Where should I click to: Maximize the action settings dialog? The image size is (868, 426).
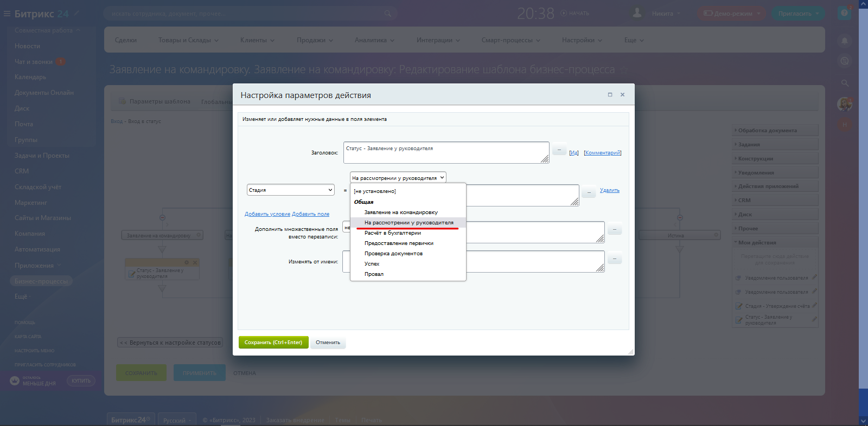coord(610,94)
